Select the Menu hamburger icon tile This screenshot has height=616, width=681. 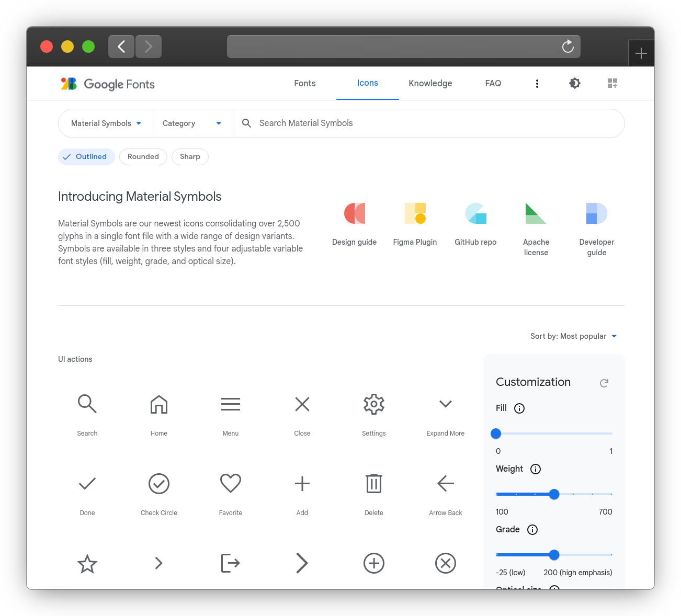click(x=231, y=414)
